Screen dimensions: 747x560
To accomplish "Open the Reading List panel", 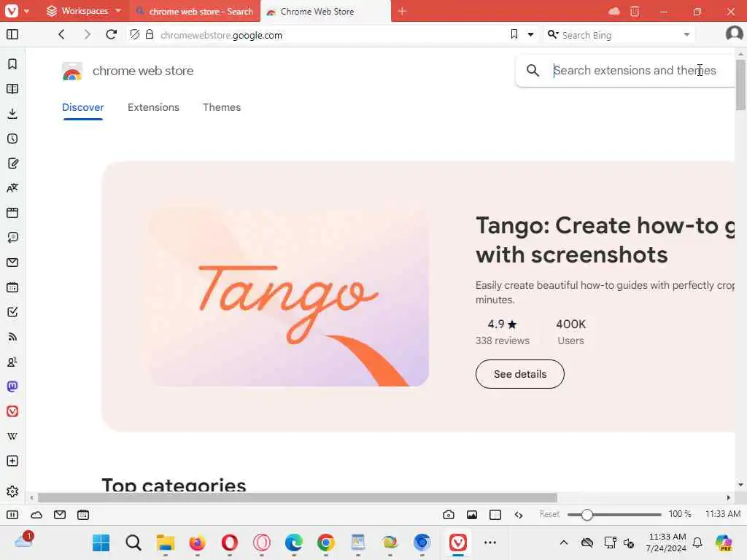I will (12, 88).
